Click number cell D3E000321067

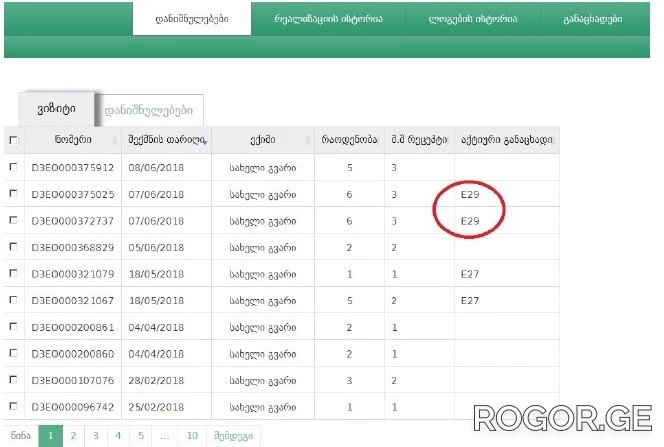73,301
